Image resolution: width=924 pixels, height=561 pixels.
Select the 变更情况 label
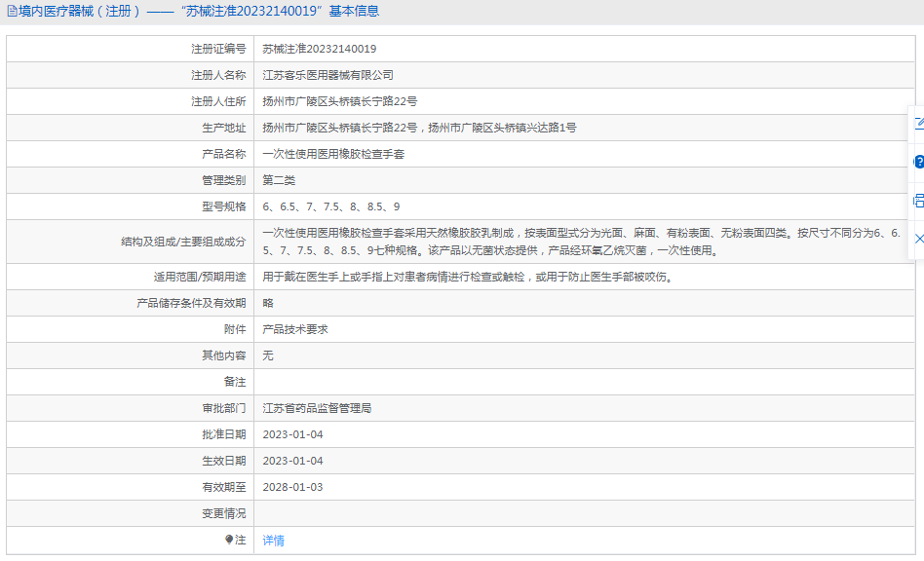pyautogui.click(x=224, y=513)
